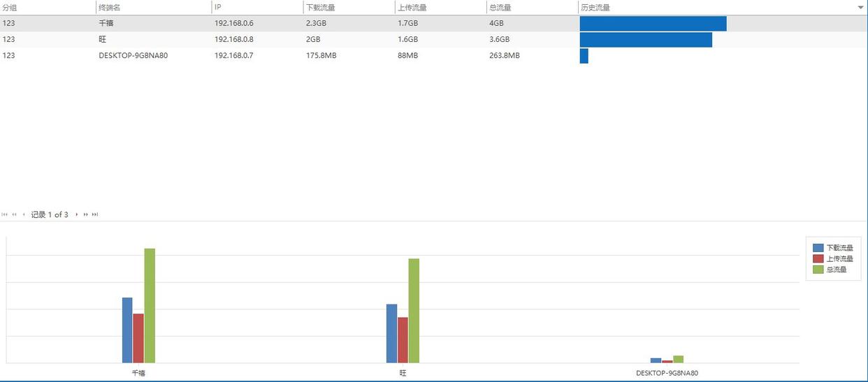Click the red 上传流量 legend marker
Screen dimensions: 868x382
(x=818, y=258)
